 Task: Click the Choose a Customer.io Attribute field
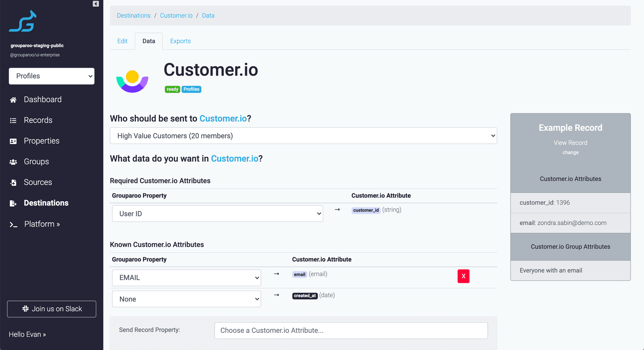pyautogui.click(x=351, y=331)
